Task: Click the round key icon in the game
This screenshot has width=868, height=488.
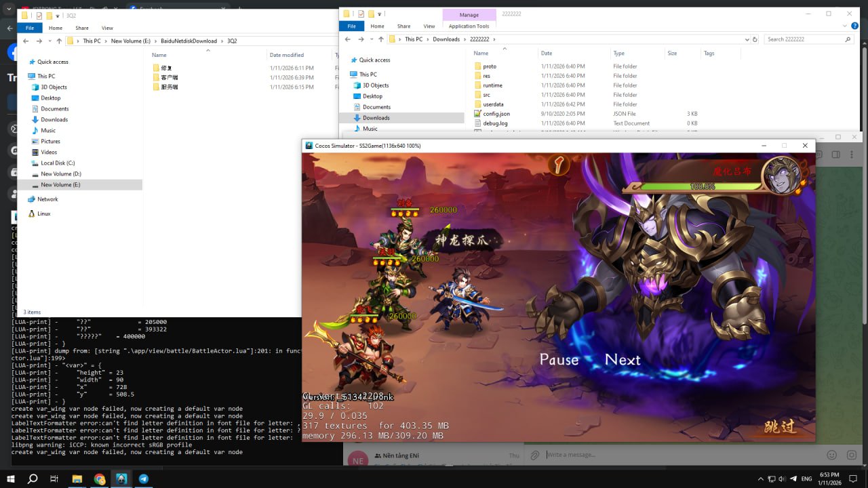Action: pyautogui.click(x=558, y=165)
